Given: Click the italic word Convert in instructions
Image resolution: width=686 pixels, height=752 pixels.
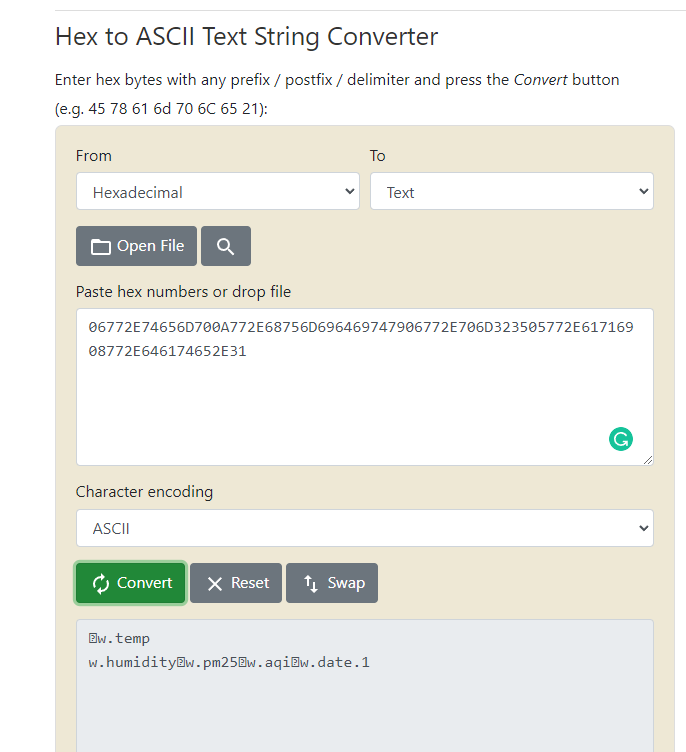Looking at the screenshot, I should (x=540, y=80).
